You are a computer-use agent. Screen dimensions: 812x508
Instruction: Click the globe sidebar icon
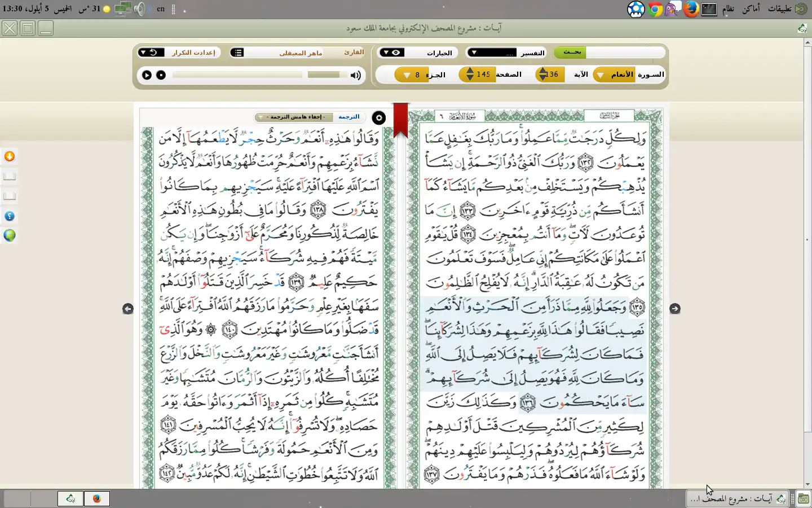coord(10,235)
